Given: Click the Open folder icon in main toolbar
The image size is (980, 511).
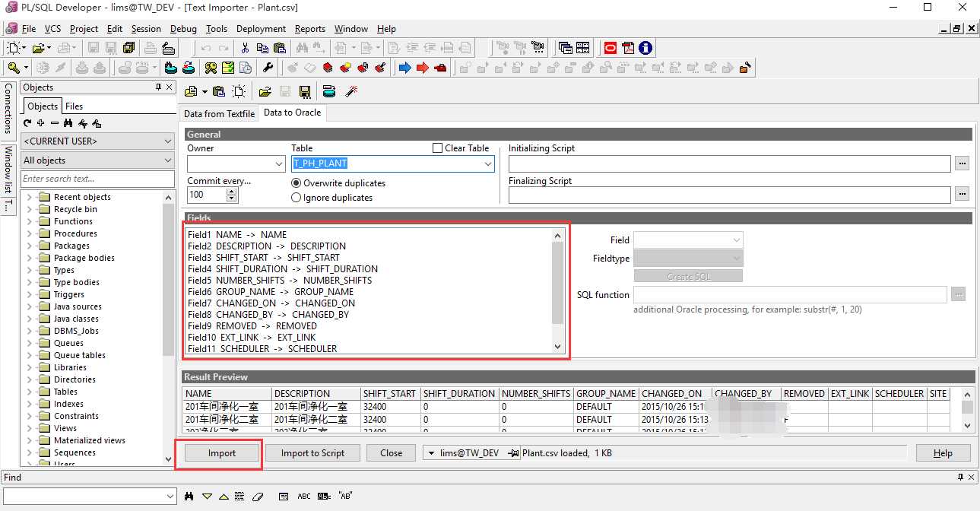Looking at the screenshot, I should coord(38,48).
